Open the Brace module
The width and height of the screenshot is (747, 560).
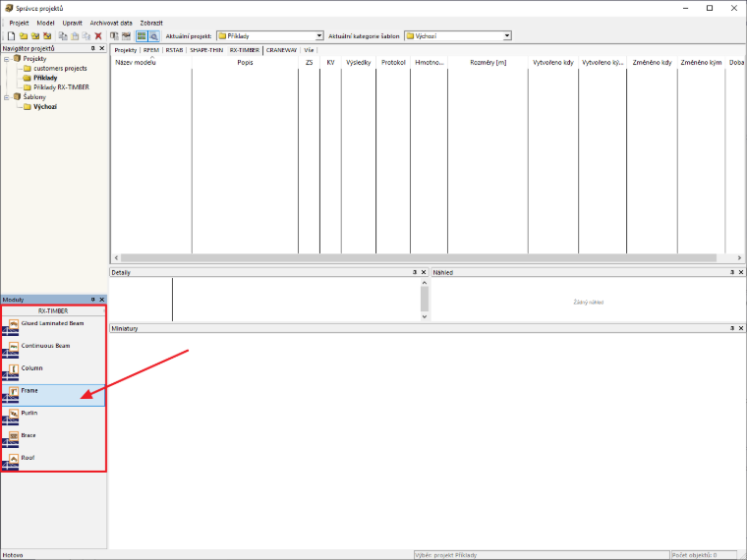(53, 438)
